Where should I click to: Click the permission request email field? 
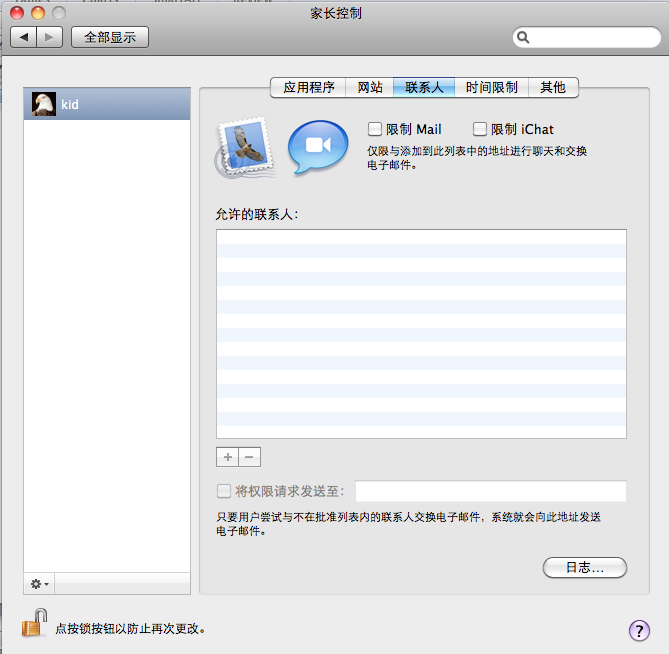coord(491,491)
